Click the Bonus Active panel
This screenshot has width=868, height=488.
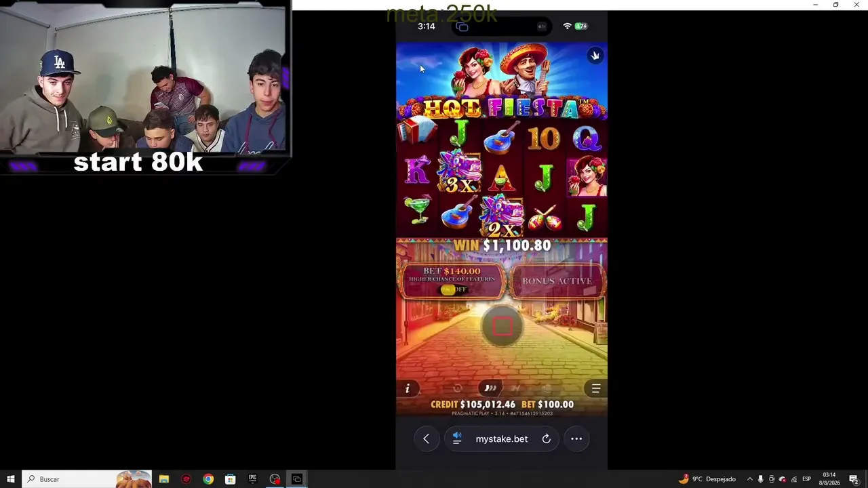pos(557,281)
